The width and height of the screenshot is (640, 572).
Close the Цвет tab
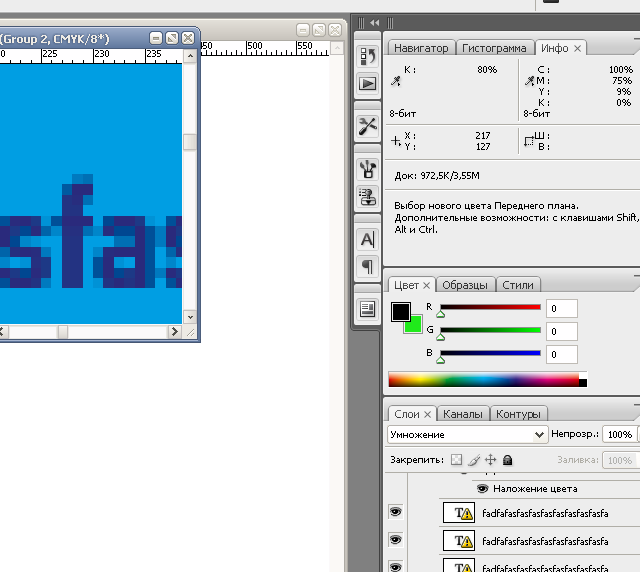pos(427,285)
